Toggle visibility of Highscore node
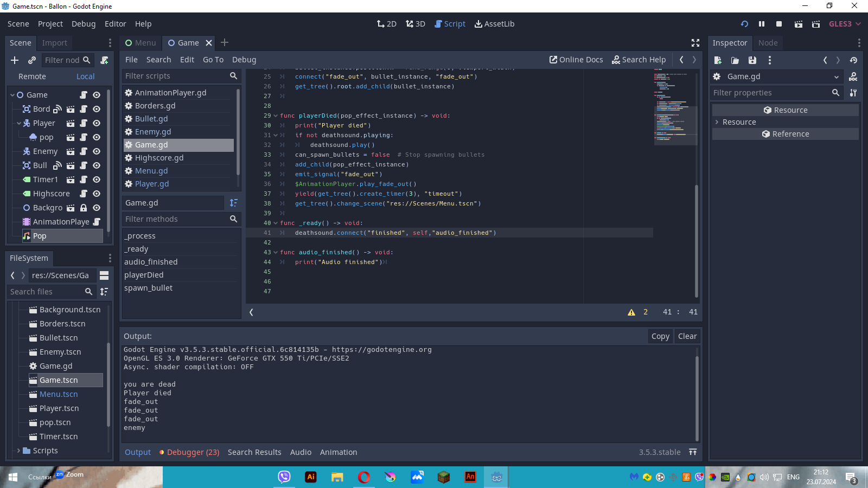This screenshot has height=488, width=868. [x=97, y=194]
